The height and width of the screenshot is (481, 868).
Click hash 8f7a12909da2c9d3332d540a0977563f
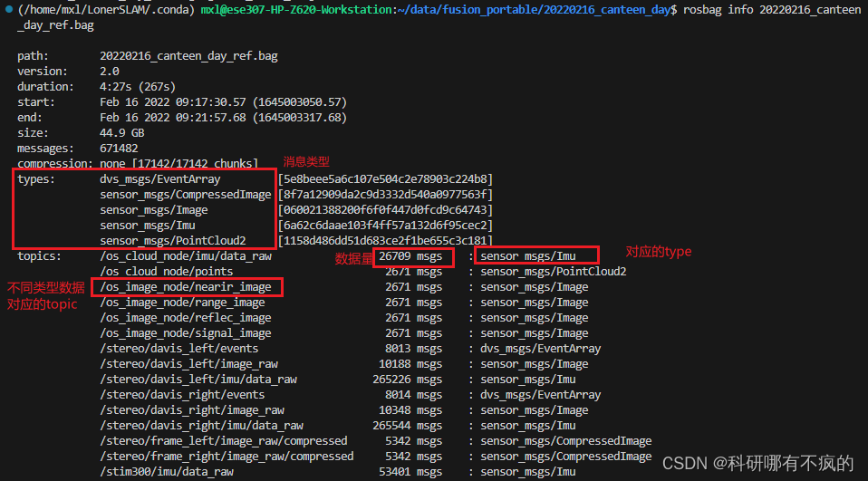(x=385, y=195)
